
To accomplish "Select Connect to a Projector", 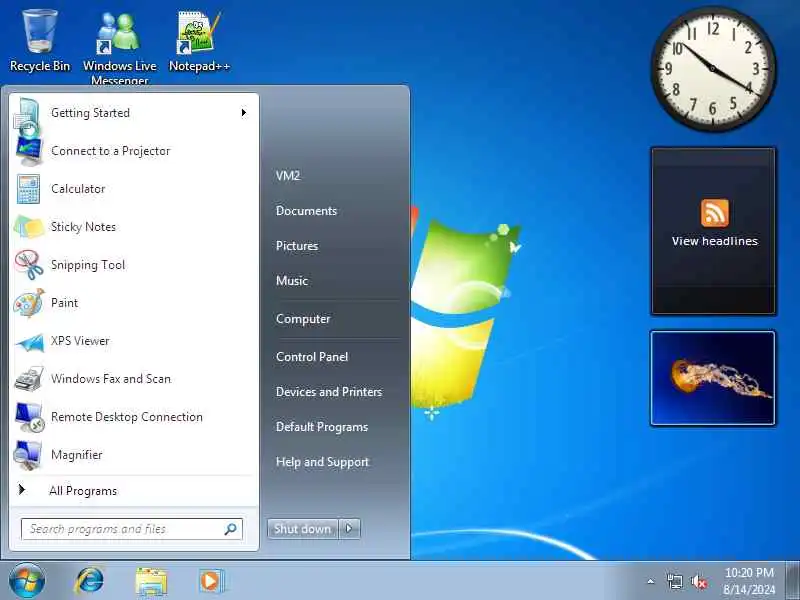I will 134,151.
